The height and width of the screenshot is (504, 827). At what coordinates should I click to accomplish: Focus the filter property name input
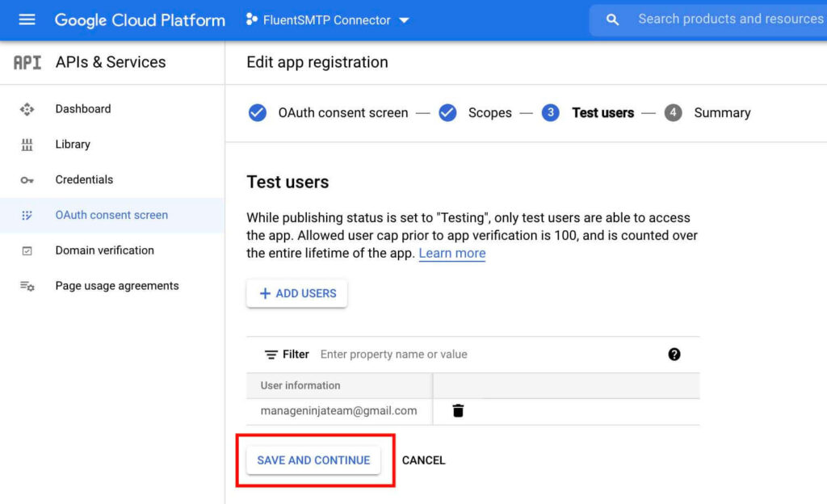tap(393, 355)
